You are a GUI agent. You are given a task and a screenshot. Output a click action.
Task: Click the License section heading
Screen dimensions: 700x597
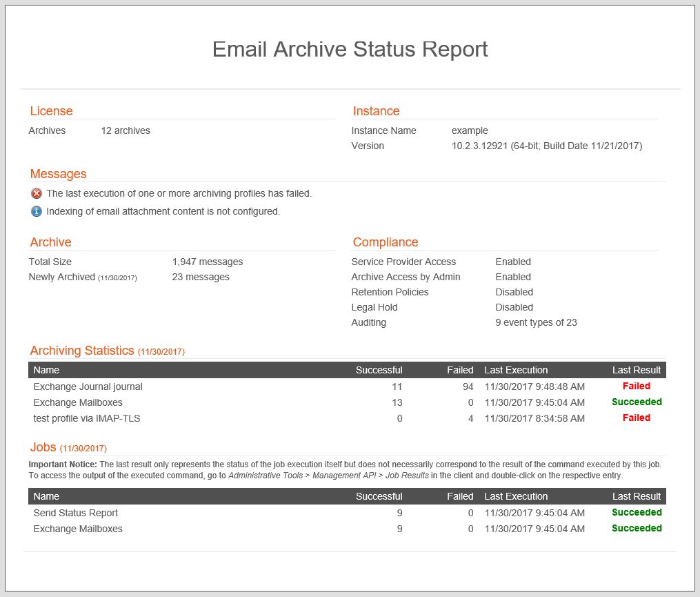pos(51,111)
